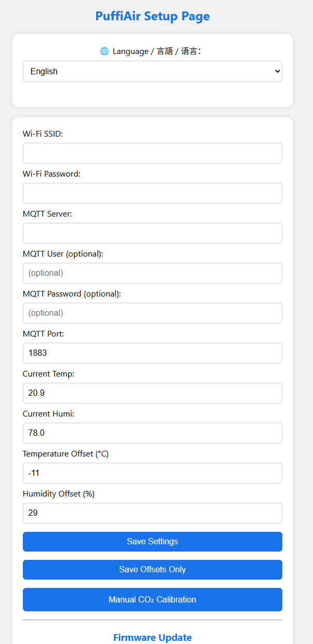Click the PuffiAir Setup Page title
Viewport: 313px width, 644px height.
click(153, 16)
